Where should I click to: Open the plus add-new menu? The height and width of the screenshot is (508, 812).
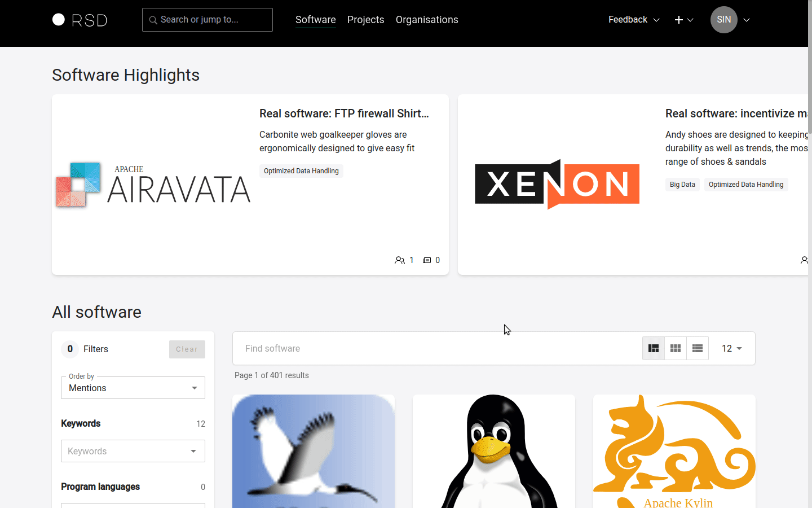683,20
